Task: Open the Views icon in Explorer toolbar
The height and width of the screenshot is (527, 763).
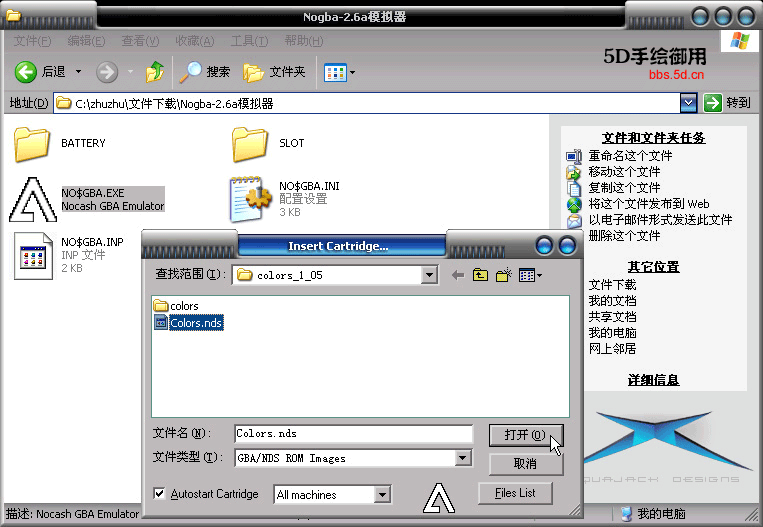Action: coord(335,73)
